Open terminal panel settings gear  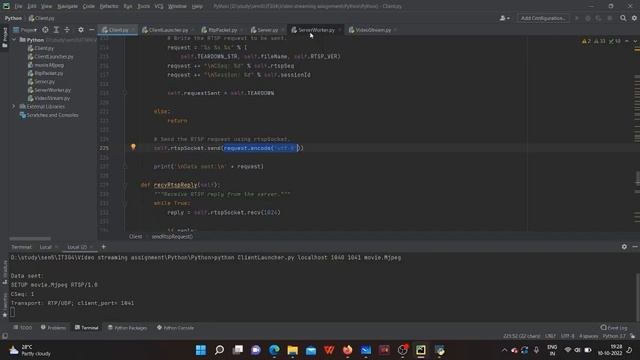(x=624, y=247)
